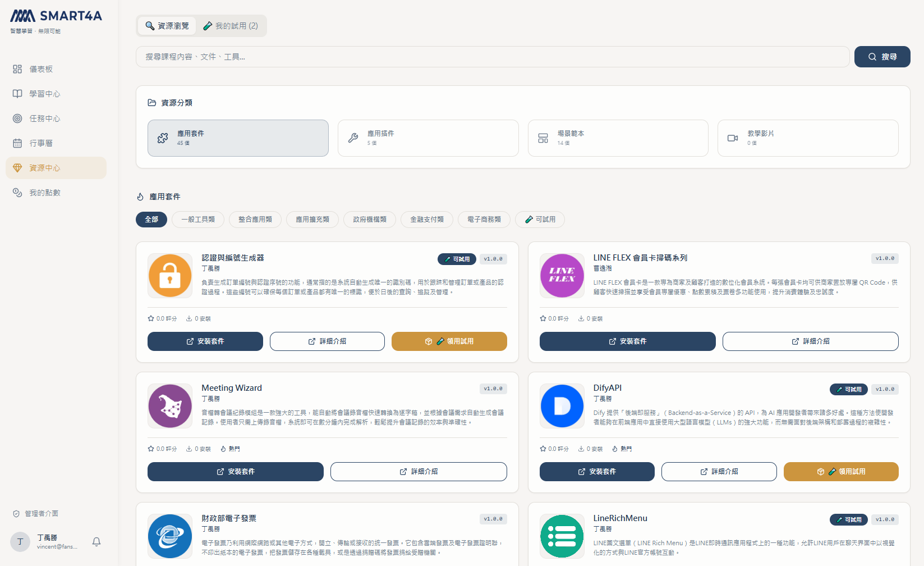
Task: Open 我的點數 in the sidebar
Action: coord(56,193)
